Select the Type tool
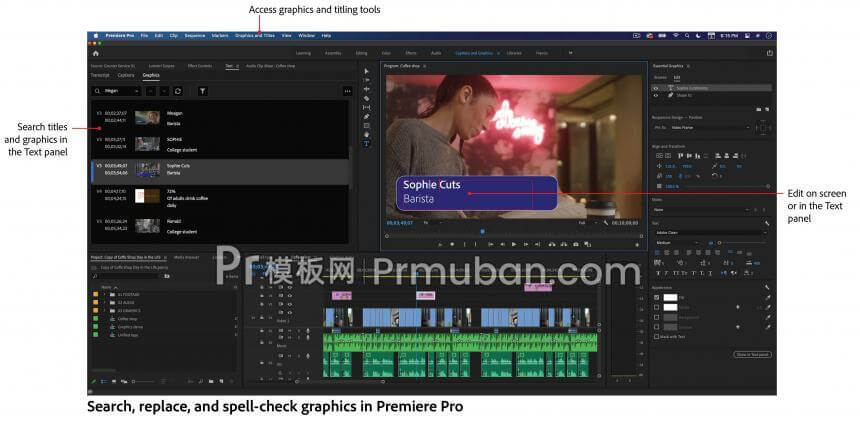Viewport: 860px width, 432px height. [366, 144]
